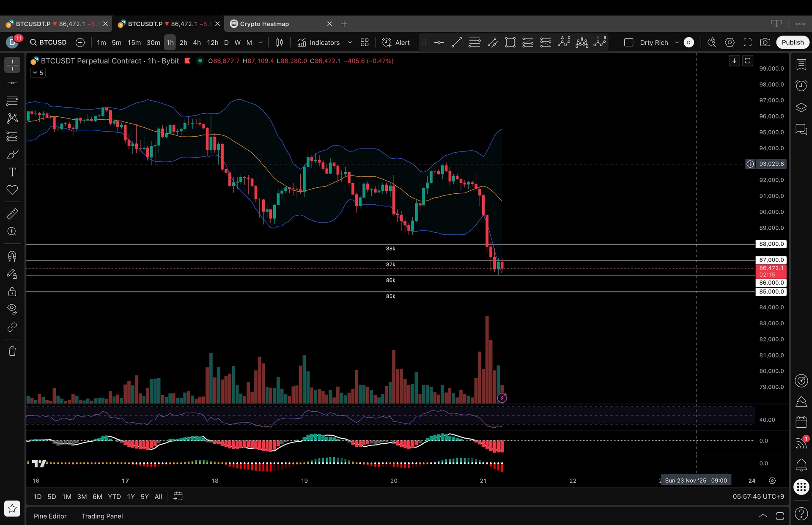Open the Alerts panel clock icon
Screen dimensions: 812x525
pyautogui.click(x=801, y=86)
